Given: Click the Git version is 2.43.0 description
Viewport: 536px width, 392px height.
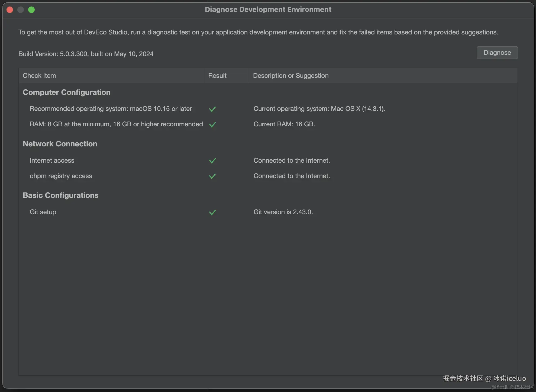Looking at the screenshot, I should pos(283,212).
